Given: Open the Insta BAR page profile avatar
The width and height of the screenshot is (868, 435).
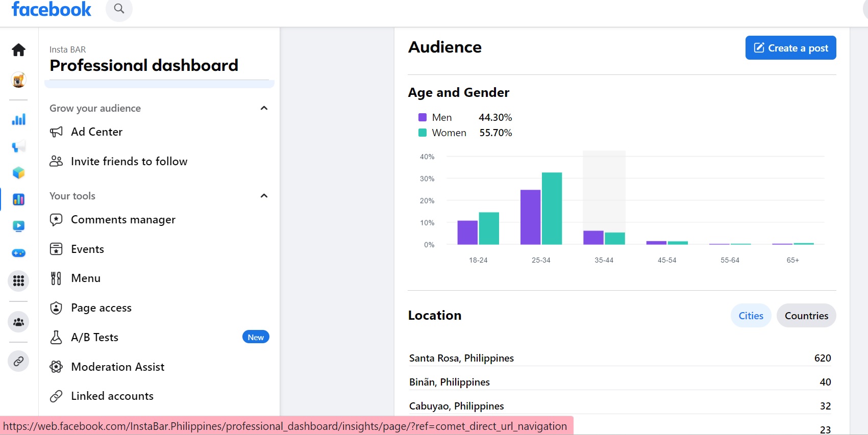Looking at the screenshot, I should click(19, 80).
